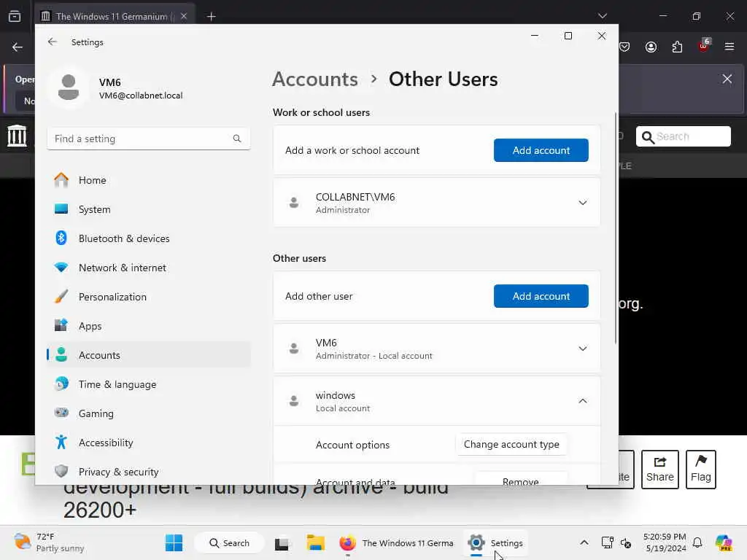The width and height of the screenshot is (747, 560).
Task: Click Firefox back navigation arrow
Action: click(x=18, y=47)
